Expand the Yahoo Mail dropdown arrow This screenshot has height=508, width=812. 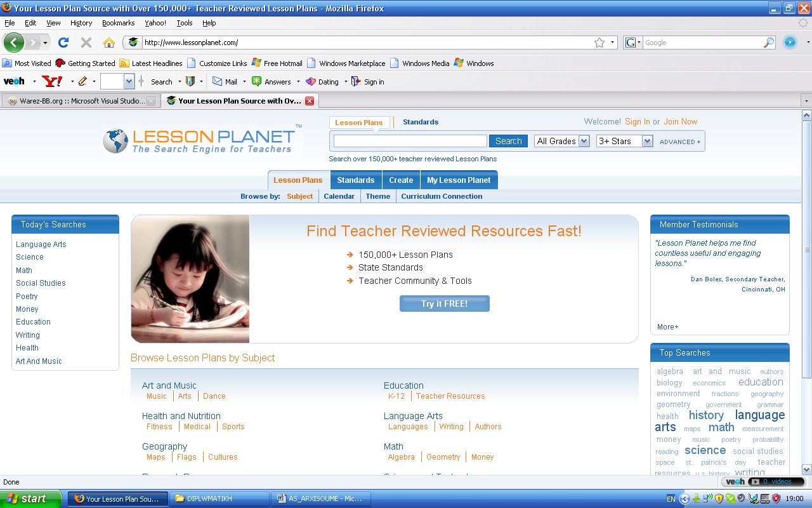244,81
